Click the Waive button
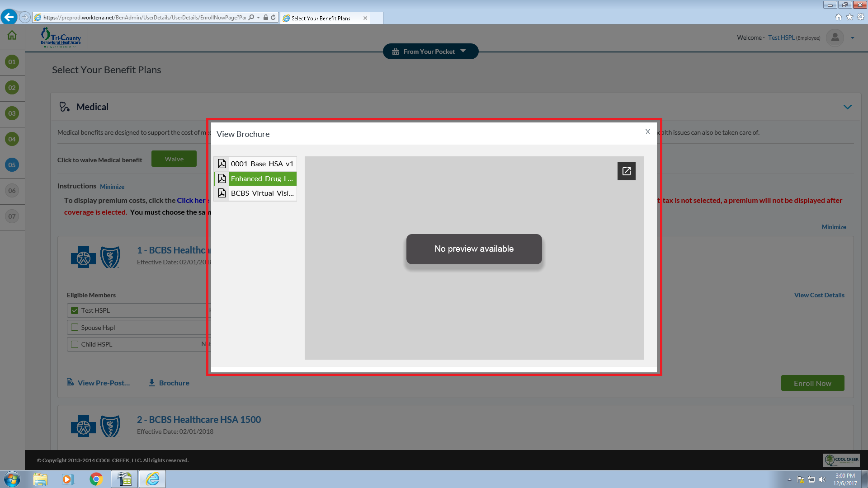Screen dimensions: 868x488 click(174, 159)
